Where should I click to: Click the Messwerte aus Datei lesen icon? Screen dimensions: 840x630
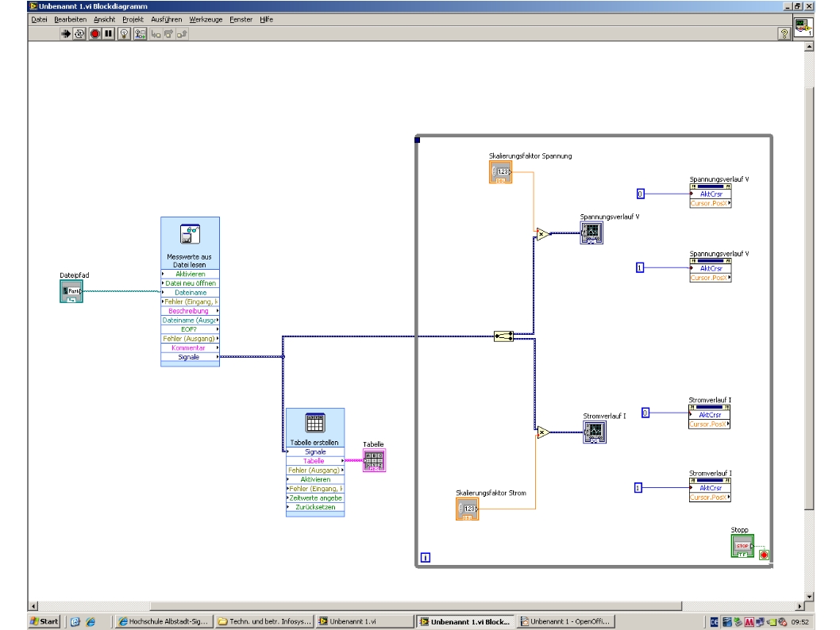(x=191, y=234)
